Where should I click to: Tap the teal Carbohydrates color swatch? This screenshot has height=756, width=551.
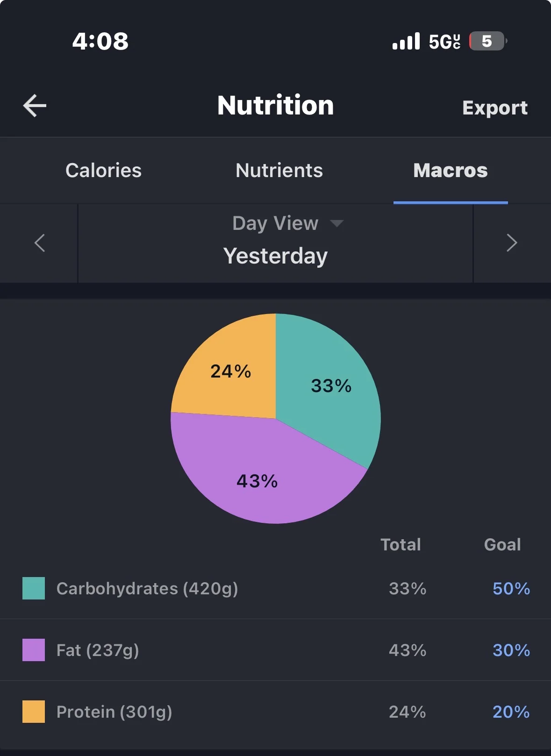tap(34, 588)
